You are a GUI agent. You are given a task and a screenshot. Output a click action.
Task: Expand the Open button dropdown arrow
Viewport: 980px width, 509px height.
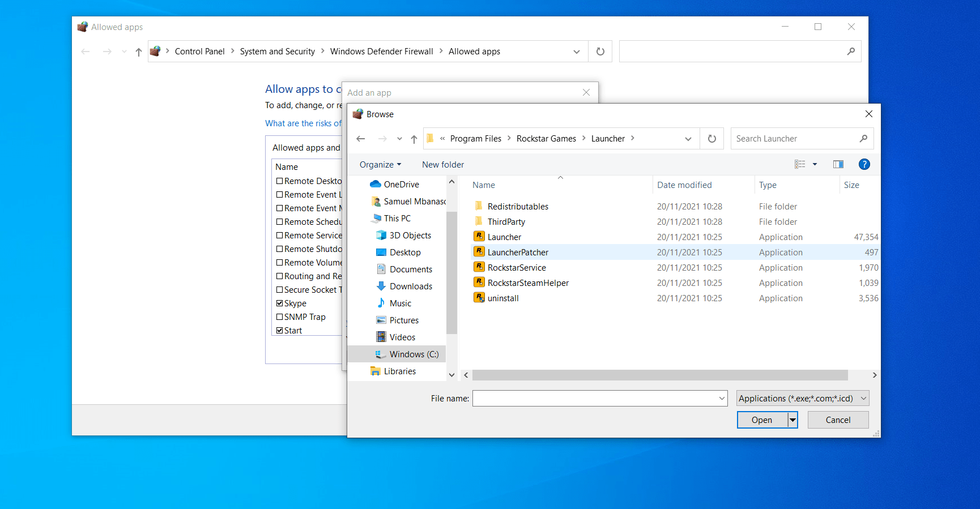pos(793,420)
